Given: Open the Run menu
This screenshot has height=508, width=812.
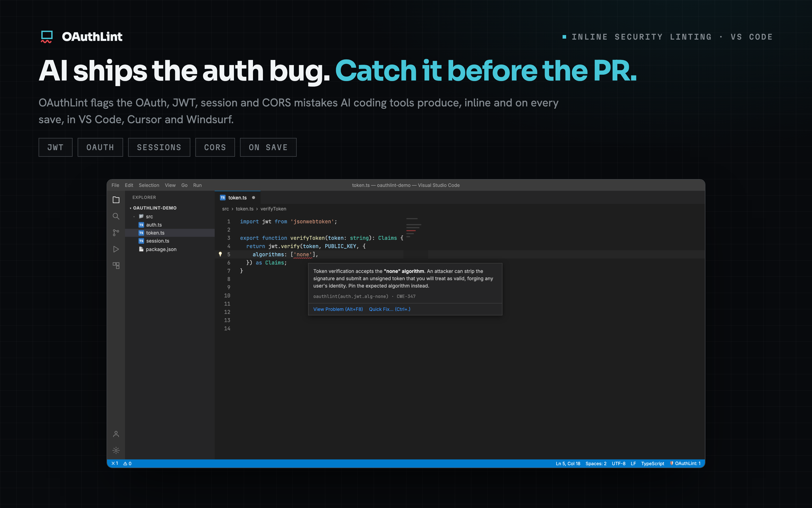Looking at the screenshot, I should pyautogui.click(x=197, y=185).
